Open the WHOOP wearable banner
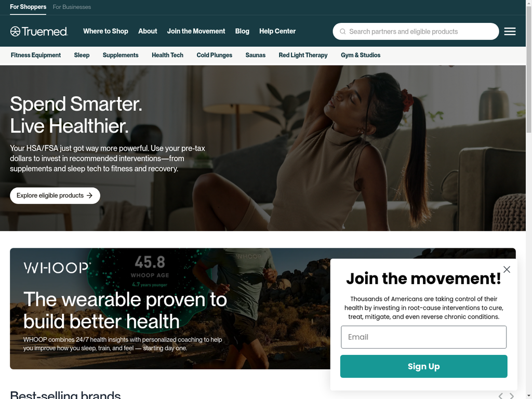The height and width of the screenshot is (399, 532). pyautogui.click(x=170, y=309)
